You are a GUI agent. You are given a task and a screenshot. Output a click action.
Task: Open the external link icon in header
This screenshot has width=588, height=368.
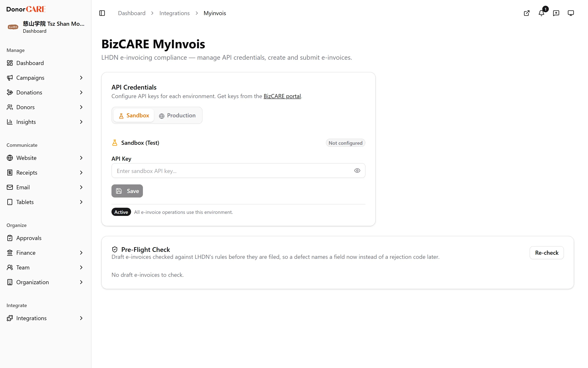tap(527, 13)
